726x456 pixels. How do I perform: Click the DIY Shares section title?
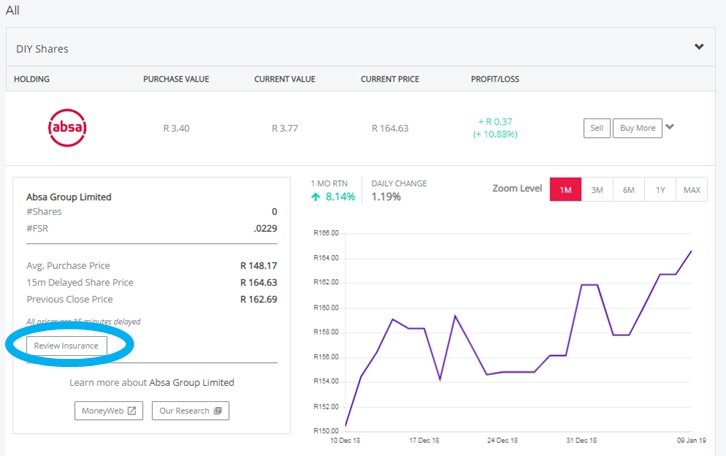[42, 49]
